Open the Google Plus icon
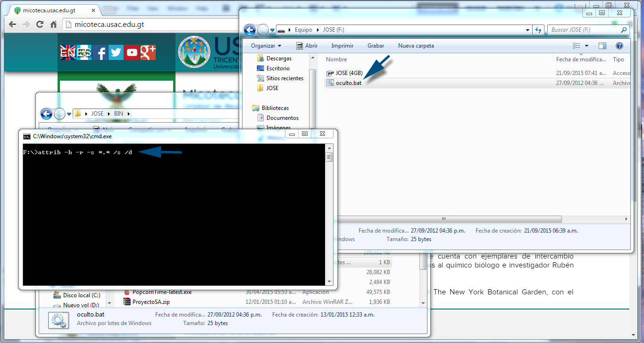Viewport: 644px width, 343px height. pos(148,52)
